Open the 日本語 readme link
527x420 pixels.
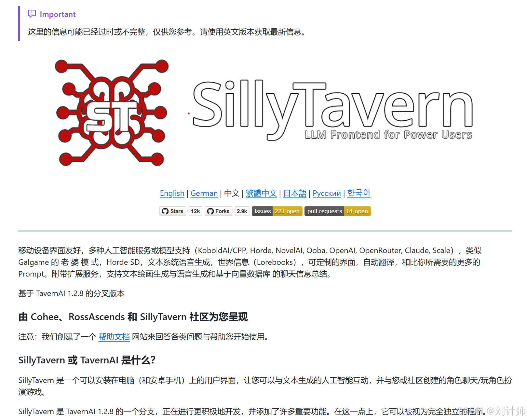(x=295, y=193)
